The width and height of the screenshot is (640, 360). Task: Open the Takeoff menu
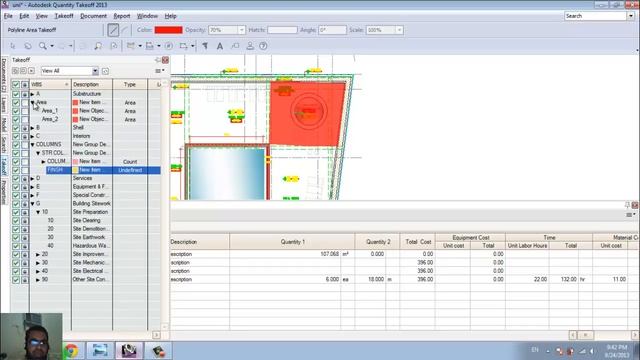(64, 16)
